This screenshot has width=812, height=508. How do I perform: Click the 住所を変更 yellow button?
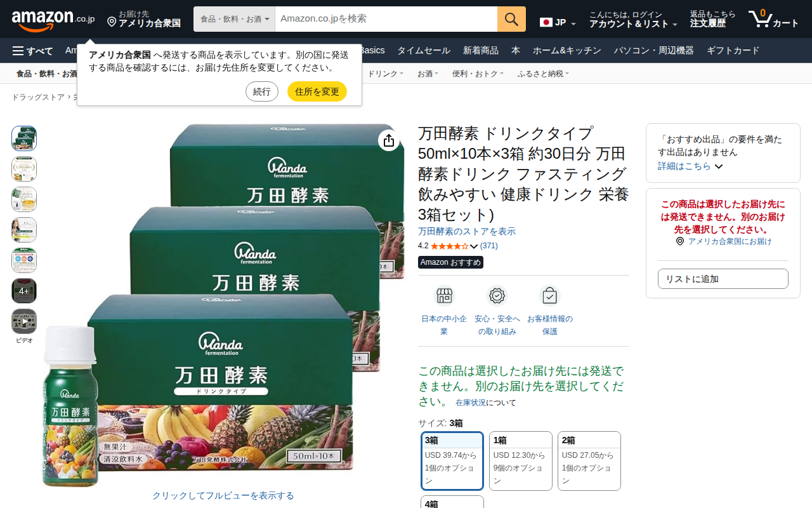317,91
